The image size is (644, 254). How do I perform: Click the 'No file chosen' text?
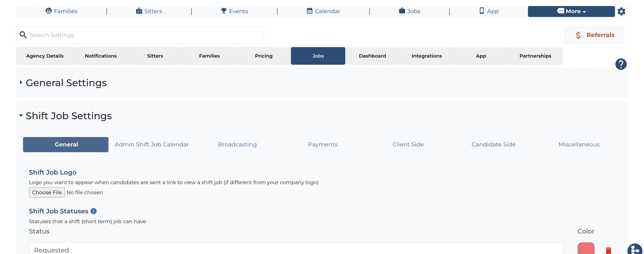coord(85,192)
